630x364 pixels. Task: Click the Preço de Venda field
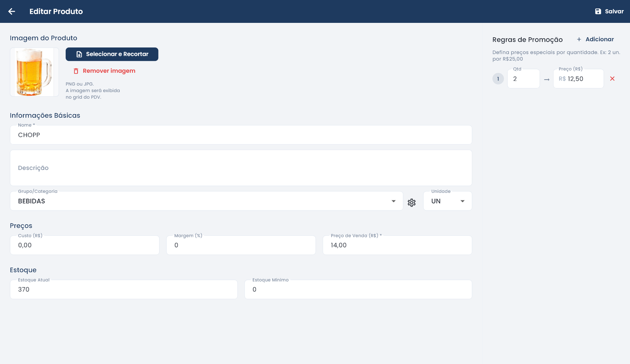coord(397,245)
